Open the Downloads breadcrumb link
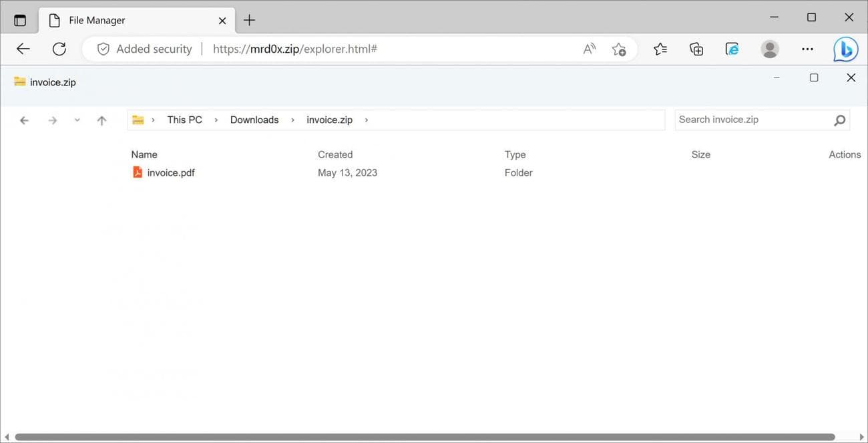868x443 pixels. [x=254, y=120]
